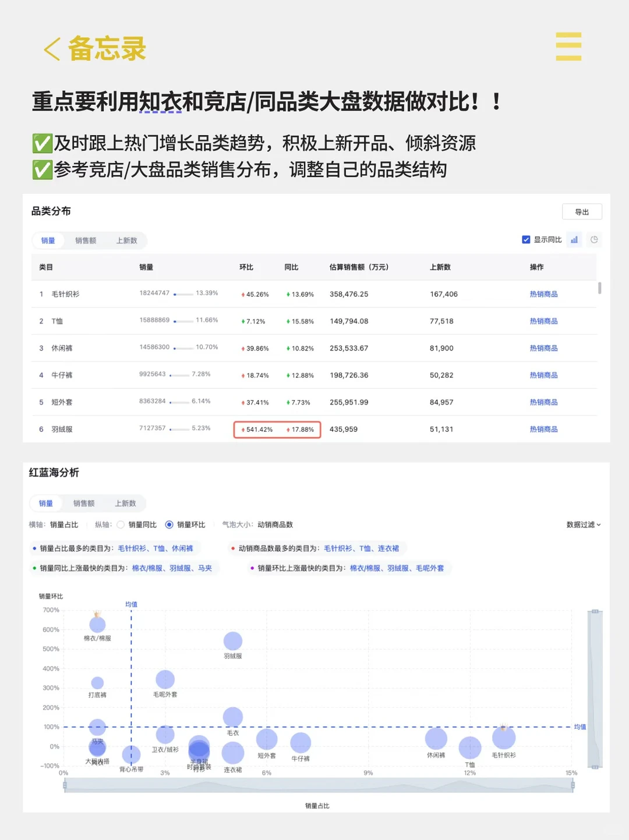Open 热销商品 link for 短外套
The width and height of the screenshot is (629, 840).
543,402
